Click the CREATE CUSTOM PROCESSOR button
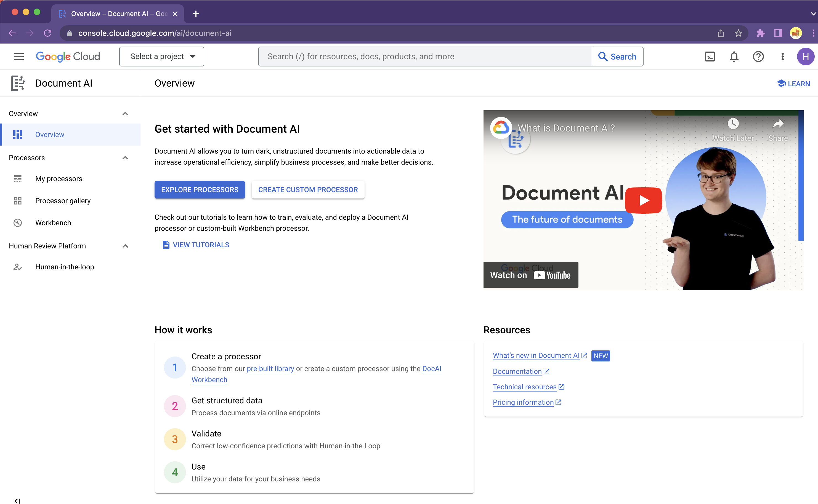Screen dimensions: 818x504 [x=309, y=190]
